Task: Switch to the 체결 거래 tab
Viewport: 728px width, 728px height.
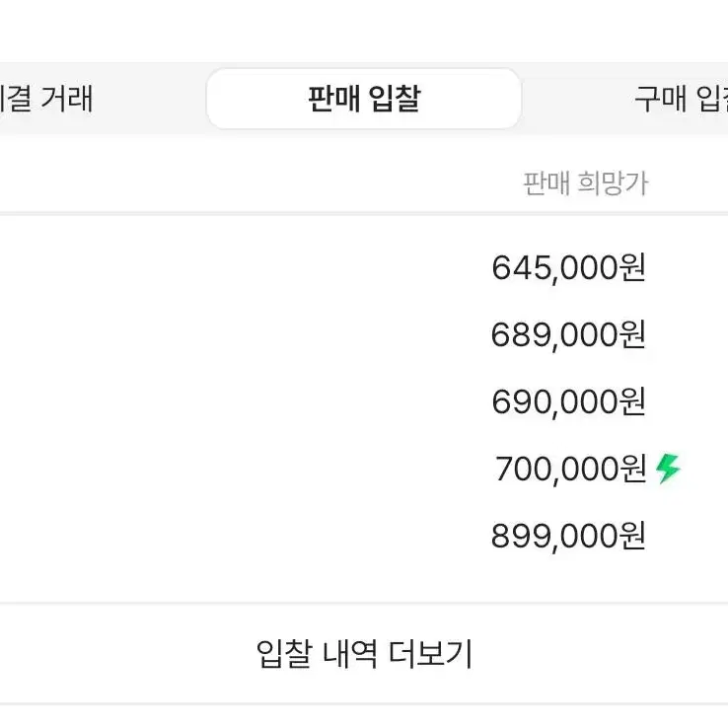Action: (46, 99)
